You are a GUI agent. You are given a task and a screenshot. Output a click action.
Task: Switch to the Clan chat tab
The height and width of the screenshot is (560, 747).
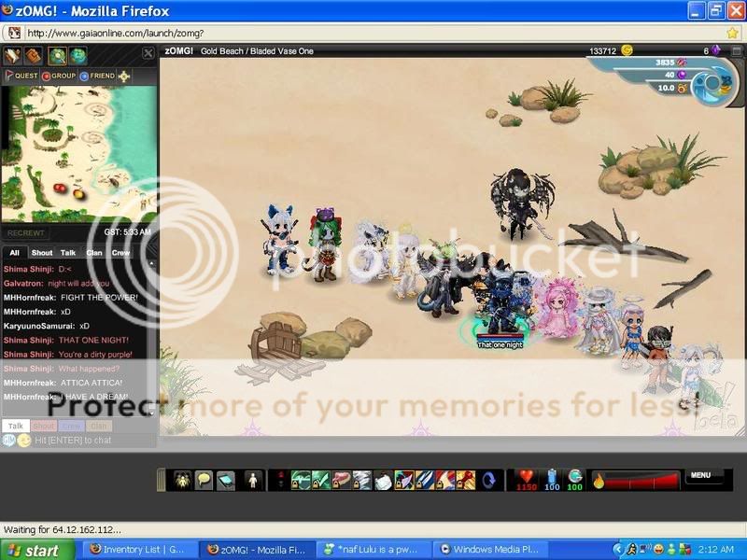94,253
